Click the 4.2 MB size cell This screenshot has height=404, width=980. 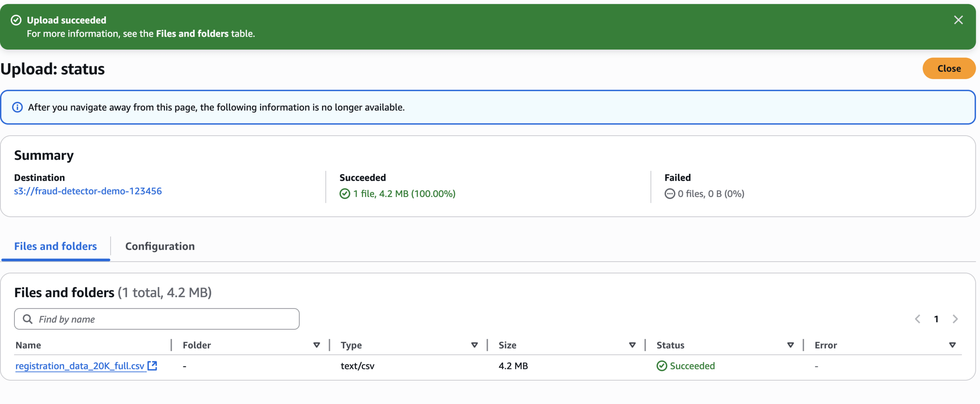(513, 366)
